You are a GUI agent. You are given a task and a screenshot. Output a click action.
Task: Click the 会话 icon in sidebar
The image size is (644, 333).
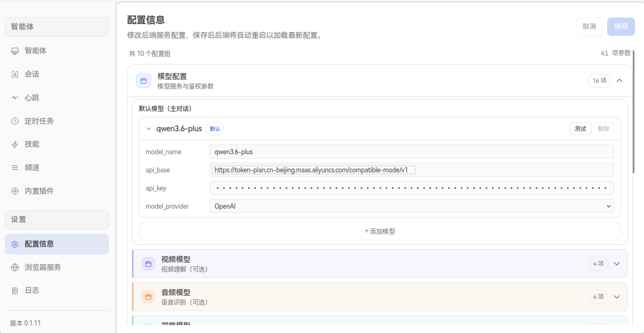[15, 74]
